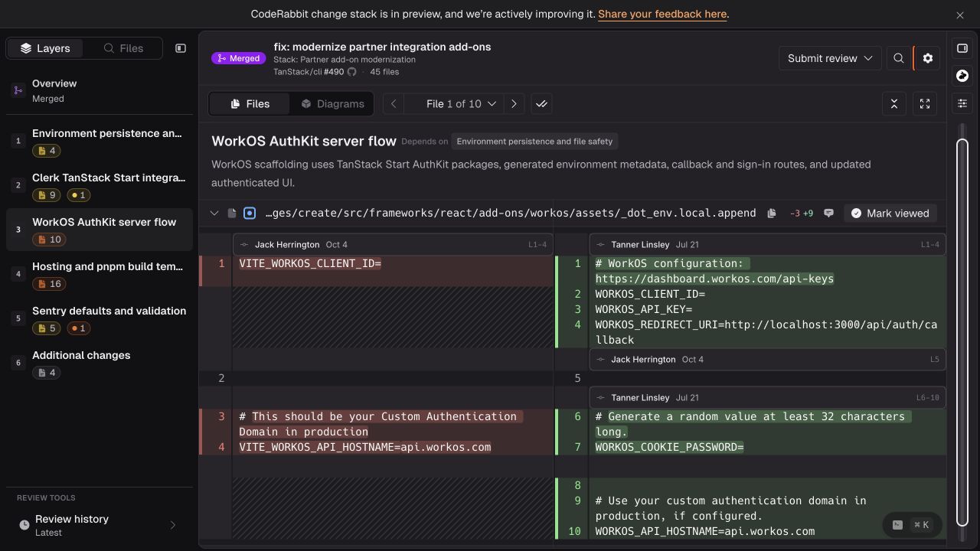This screenshot has width=980, height=551.
Task: Open GitHub icon next to TanStack/cli #490
Action: tap(352, 72)
